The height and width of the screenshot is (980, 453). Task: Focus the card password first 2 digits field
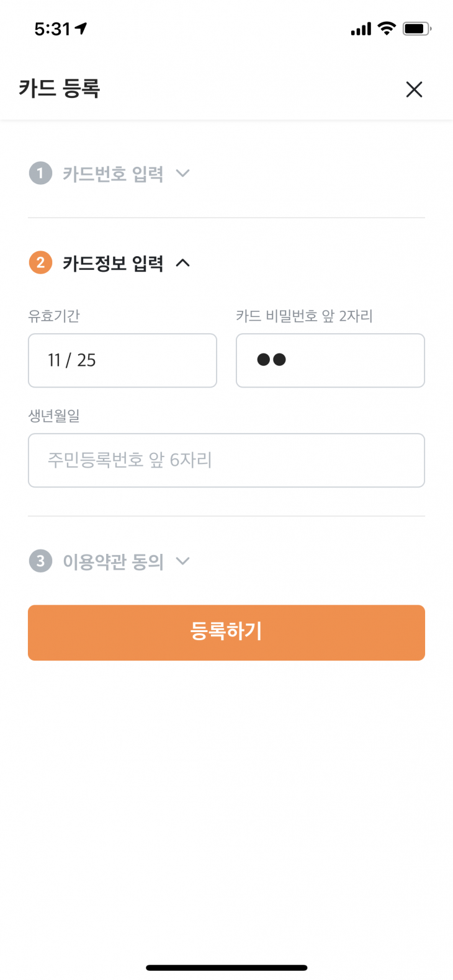(x=330, y=360)
